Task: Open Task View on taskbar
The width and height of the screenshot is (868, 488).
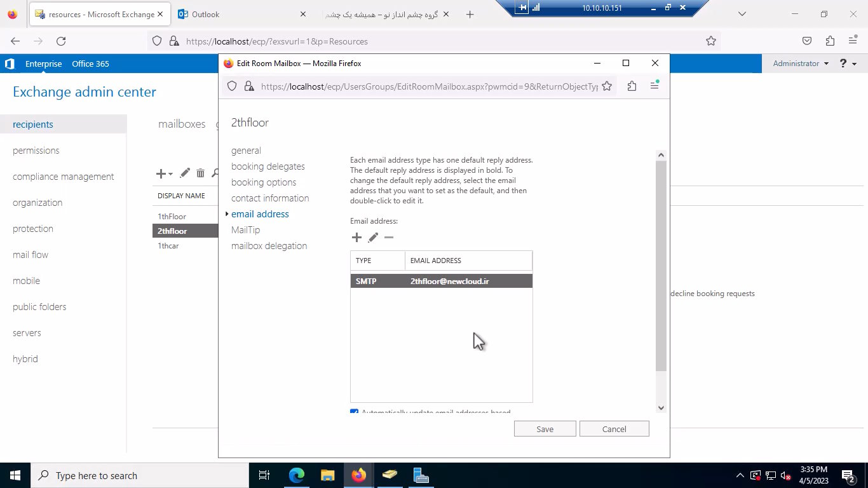Action: pos(264,475)
